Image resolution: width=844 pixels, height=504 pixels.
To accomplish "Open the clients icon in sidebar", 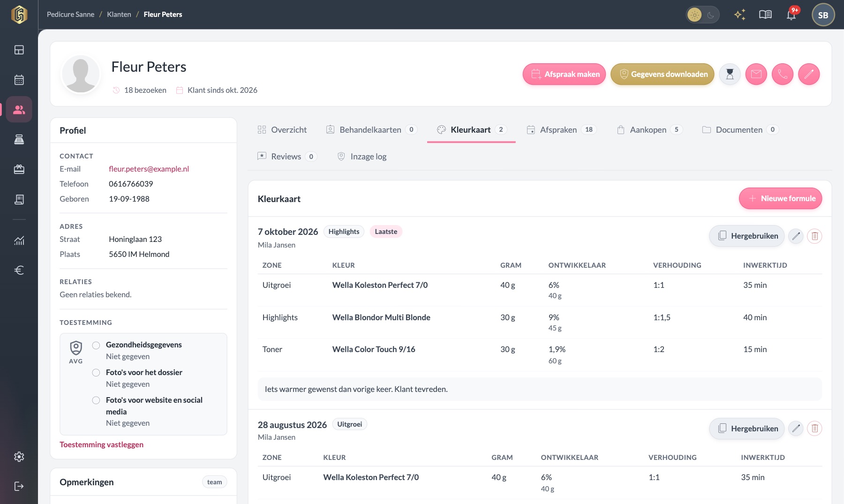I will click(19, 109).
